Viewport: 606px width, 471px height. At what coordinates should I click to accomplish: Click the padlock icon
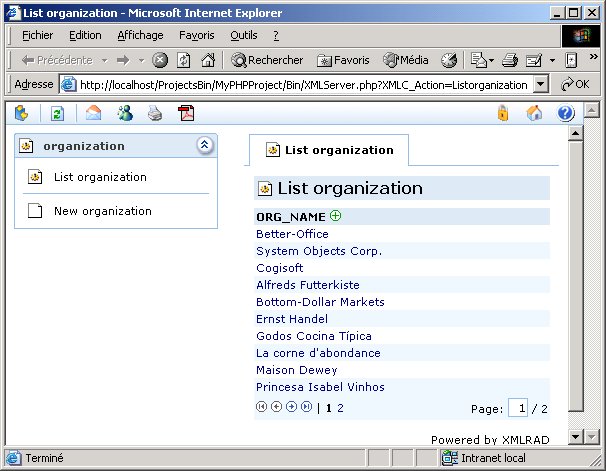[x=503, y=113]
